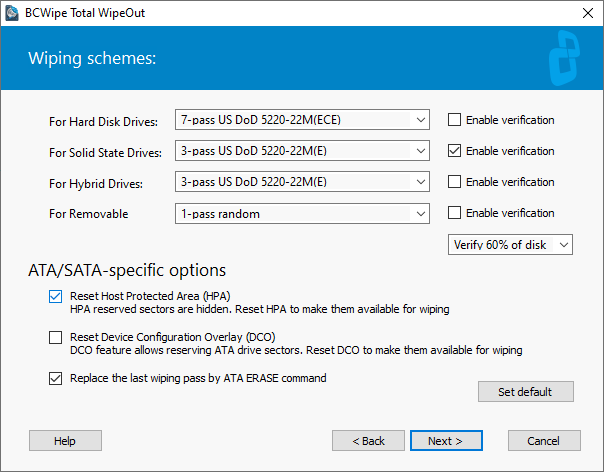This screenshot has height=472, width=604.
Task: Click the BCWipe app icon in title bar
Action: pos(12,13)
